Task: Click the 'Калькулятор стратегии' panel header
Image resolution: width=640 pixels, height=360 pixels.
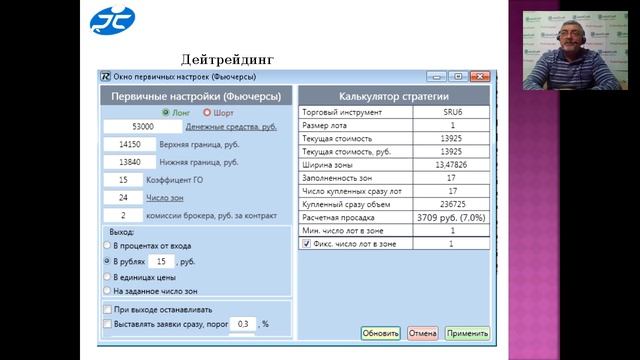Action: 394,96
